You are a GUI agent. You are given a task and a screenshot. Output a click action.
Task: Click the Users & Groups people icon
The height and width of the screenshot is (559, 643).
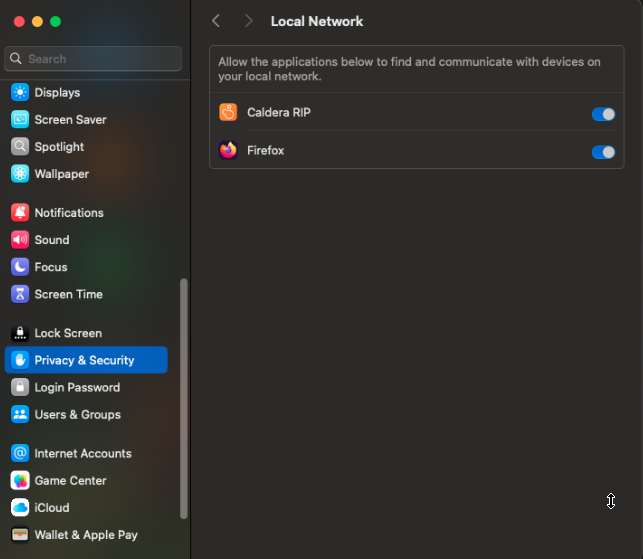[20, 414]
